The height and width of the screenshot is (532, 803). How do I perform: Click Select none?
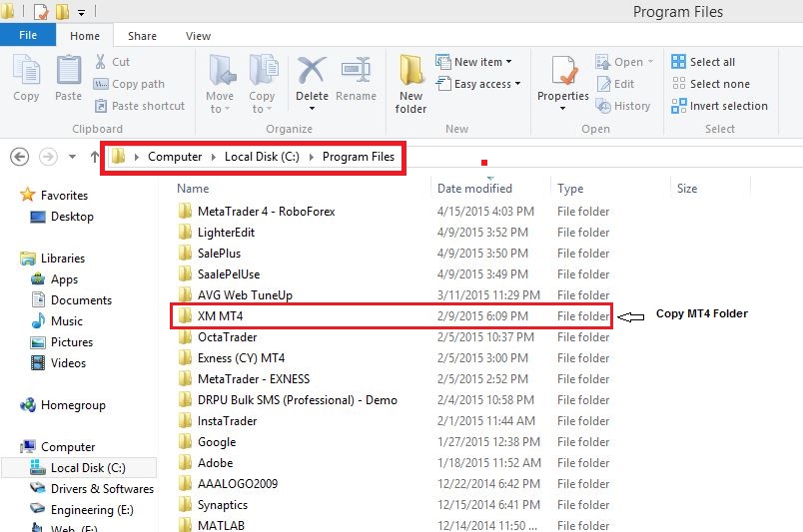[x=711, y=84]
